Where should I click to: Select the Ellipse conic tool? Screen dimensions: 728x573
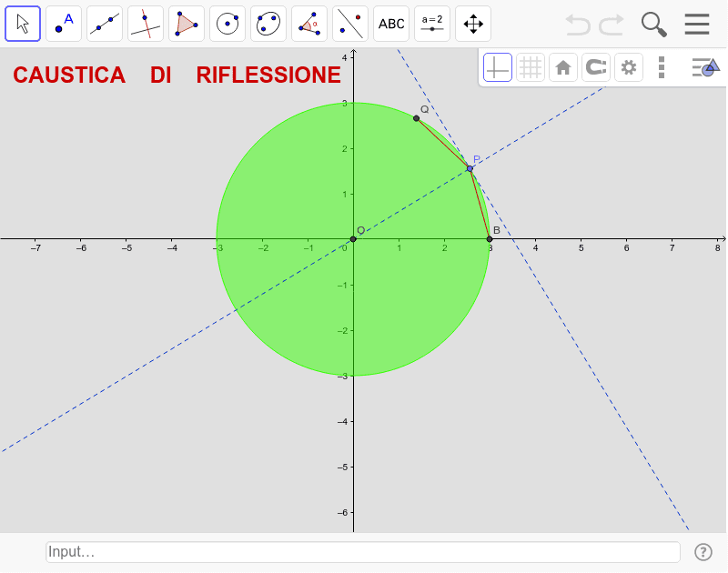(x=268, y=24)
